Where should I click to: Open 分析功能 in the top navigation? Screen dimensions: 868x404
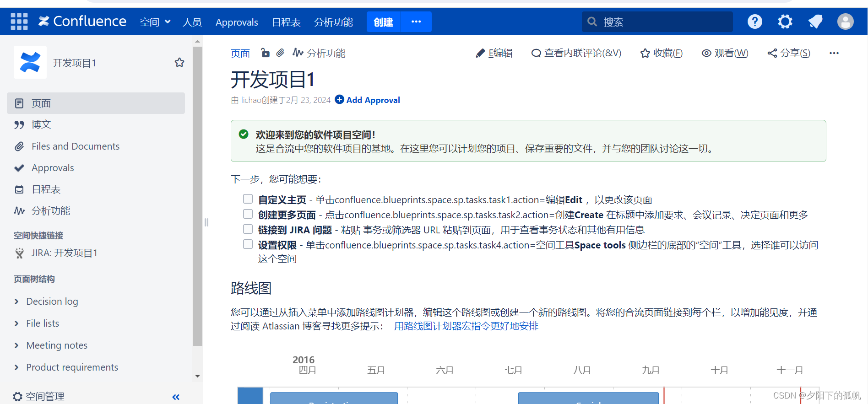(333, 22)
